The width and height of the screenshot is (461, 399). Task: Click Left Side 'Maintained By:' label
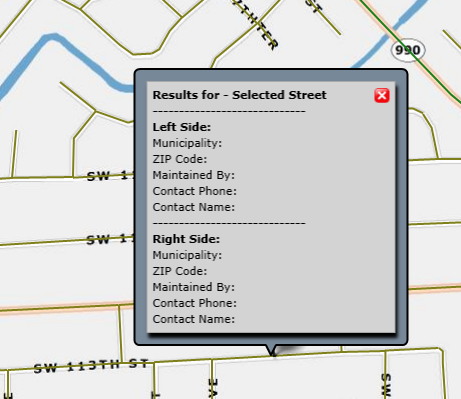pyautogui.click(x=194, y=175)
